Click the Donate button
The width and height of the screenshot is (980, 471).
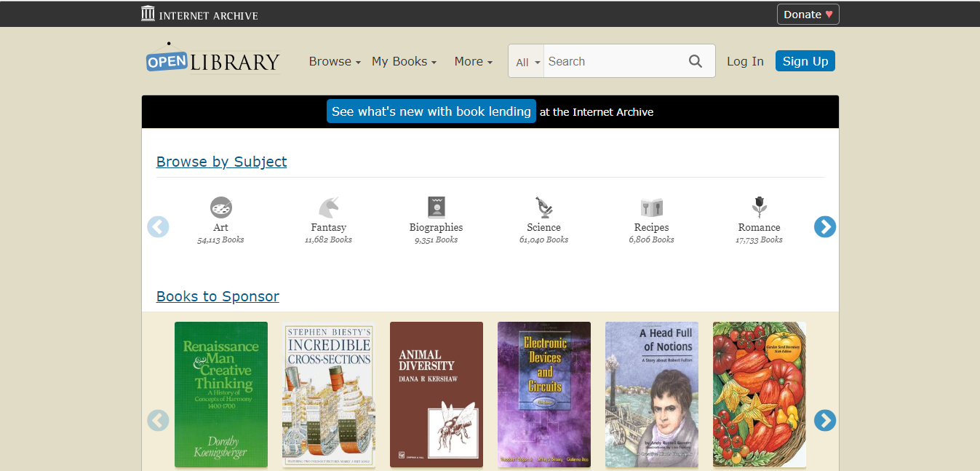(x=808, y=15)
